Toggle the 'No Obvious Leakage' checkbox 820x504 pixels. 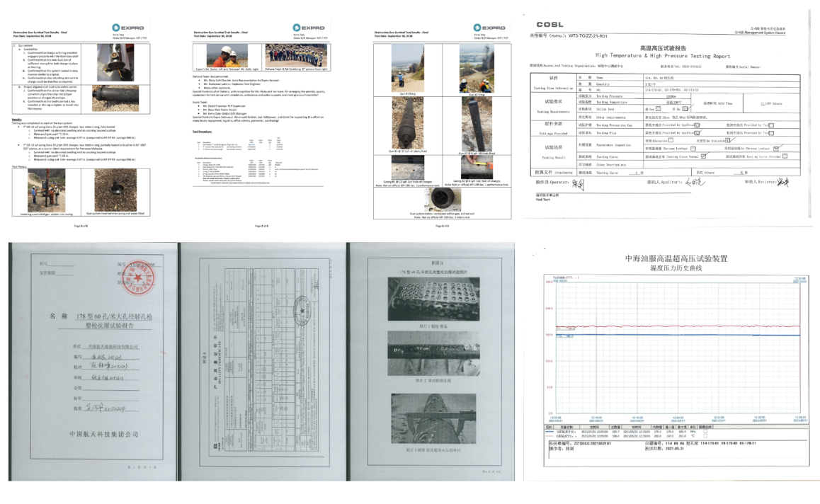click(776, 149)
